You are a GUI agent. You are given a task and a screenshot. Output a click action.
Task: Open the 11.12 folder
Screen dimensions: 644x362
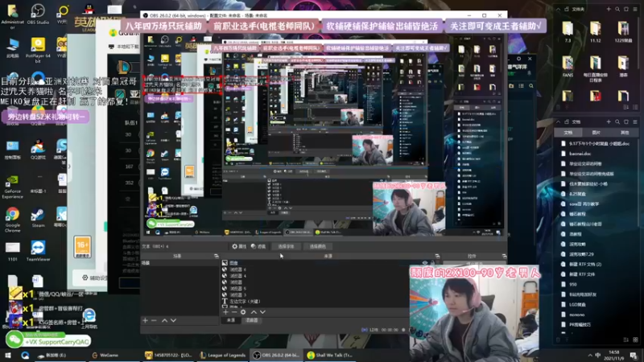click(595, 32)
